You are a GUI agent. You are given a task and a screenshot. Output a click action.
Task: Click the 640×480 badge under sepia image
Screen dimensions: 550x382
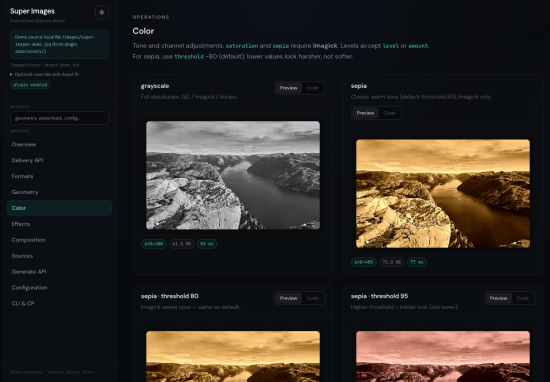point(364,262)
